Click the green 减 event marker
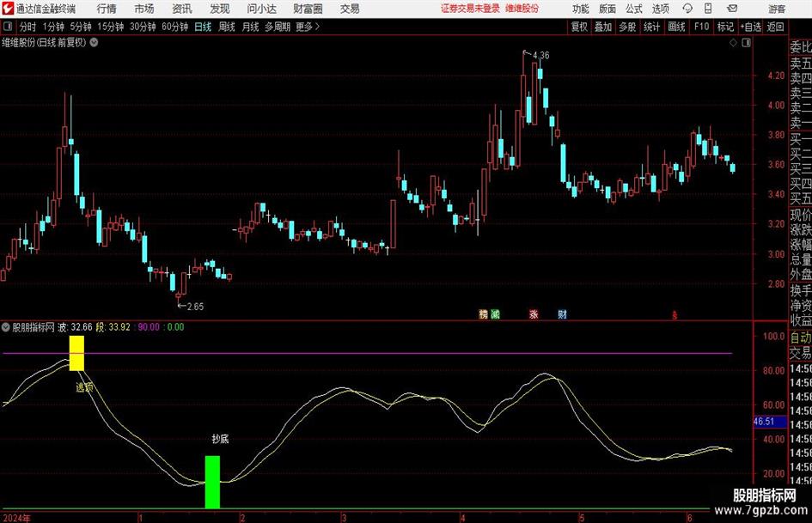 pos(495,313)
